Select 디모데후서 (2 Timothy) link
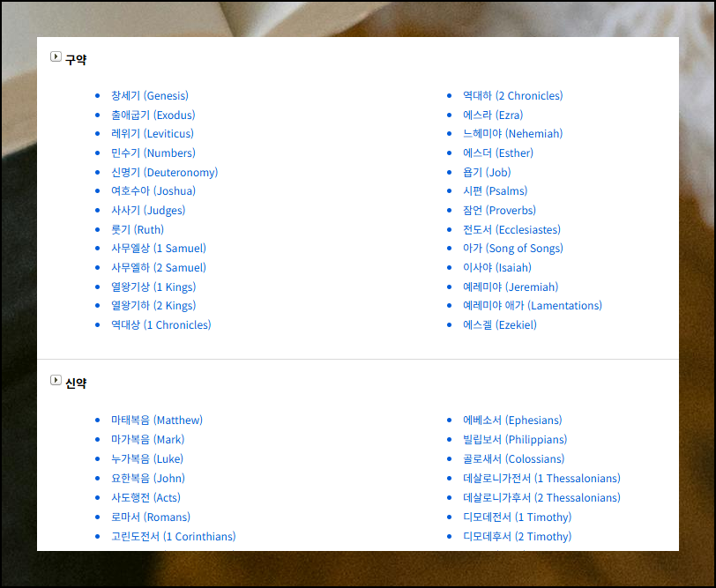The width and height of the screenshot is (716, 588). click(518, 536)
